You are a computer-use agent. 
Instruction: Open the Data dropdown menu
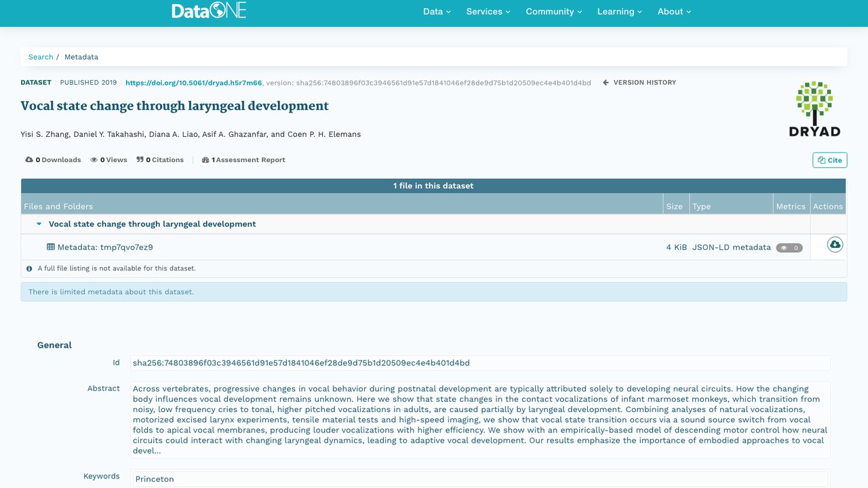point(437,12)
